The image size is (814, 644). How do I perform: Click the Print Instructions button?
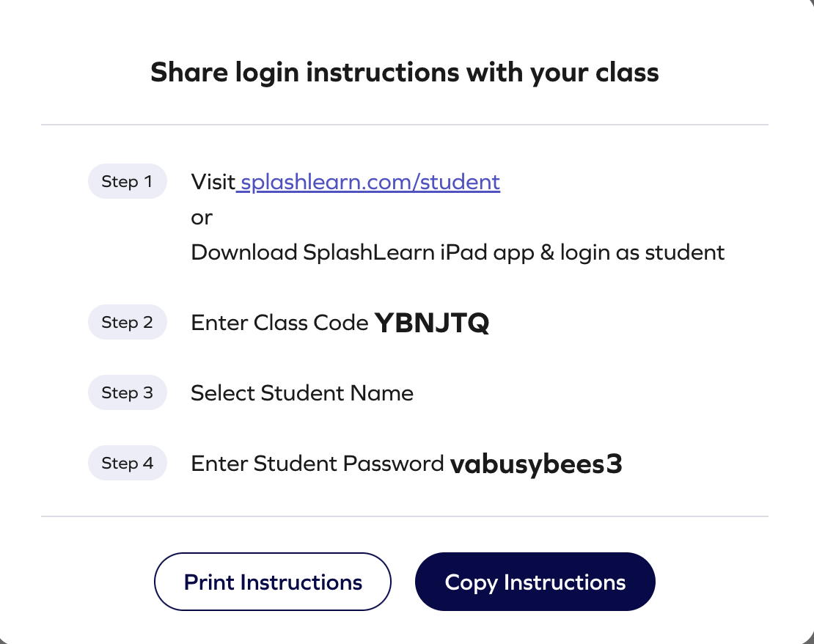click(273, 582)
